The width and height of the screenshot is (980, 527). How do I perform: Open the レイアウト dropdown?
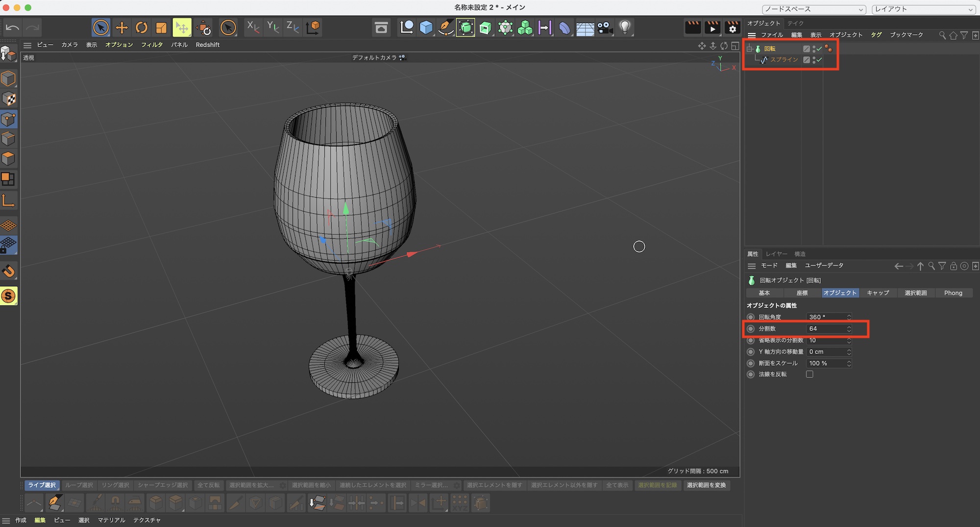(924, 9)
